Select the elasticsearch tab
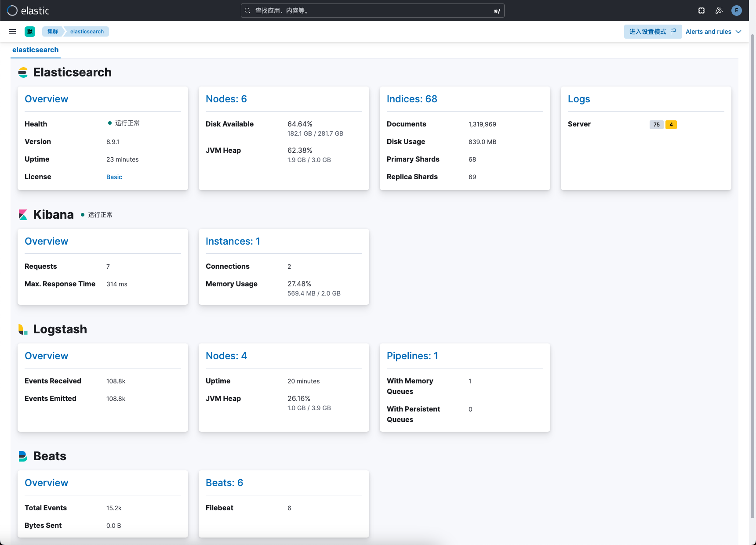This screenshot has width=756, height=545. click(x=35, y=50)
